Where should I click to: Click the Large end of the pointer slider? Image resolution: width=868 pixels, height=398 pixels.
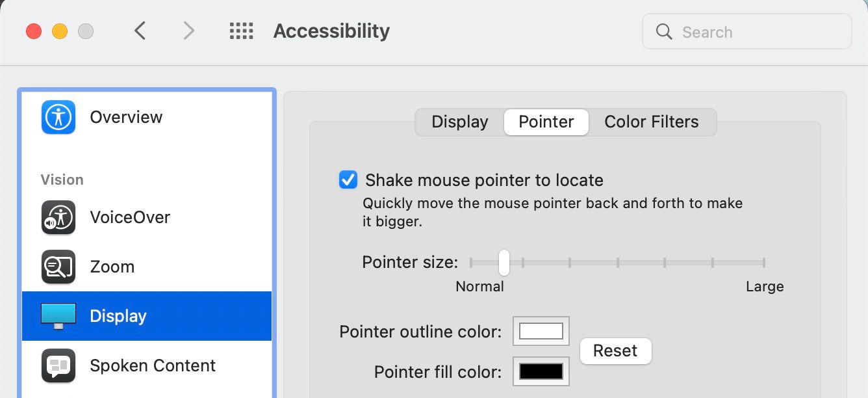click(x=764, y=262)
